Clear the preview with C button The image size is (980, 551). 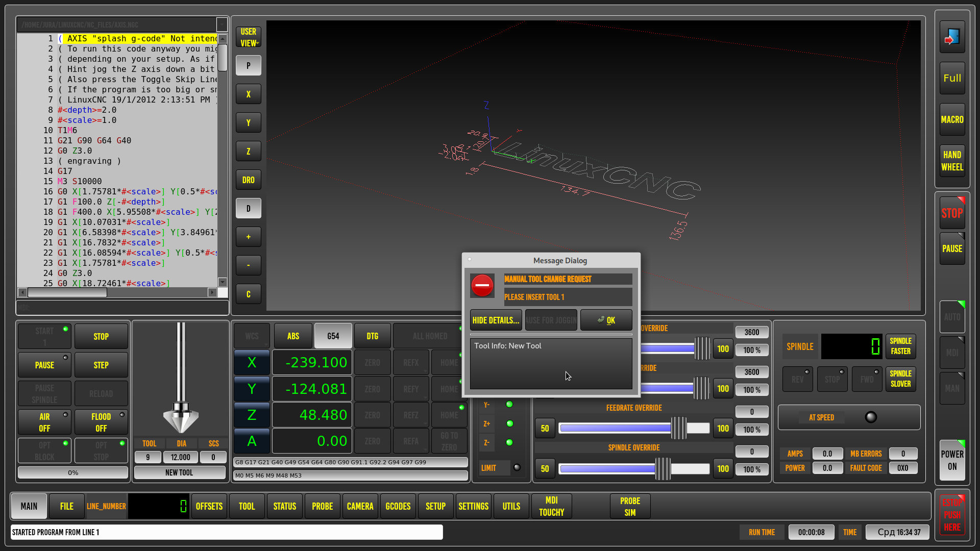[249, 294]
